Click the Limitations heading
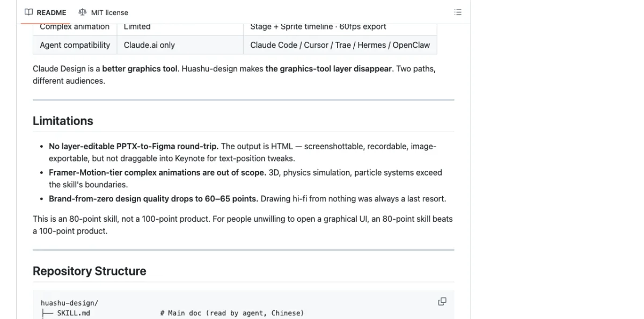 (x=63, y=121)
